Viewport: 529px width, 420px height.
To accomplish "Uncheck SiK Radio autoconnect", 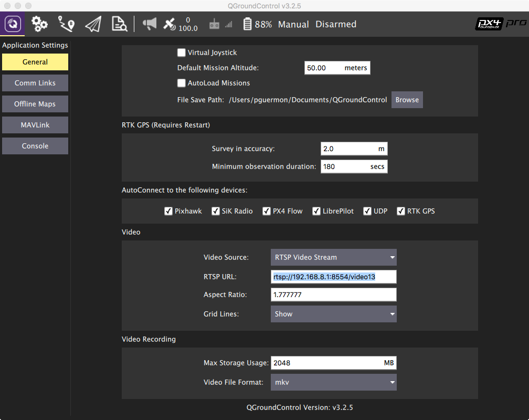I will [216, 211].
